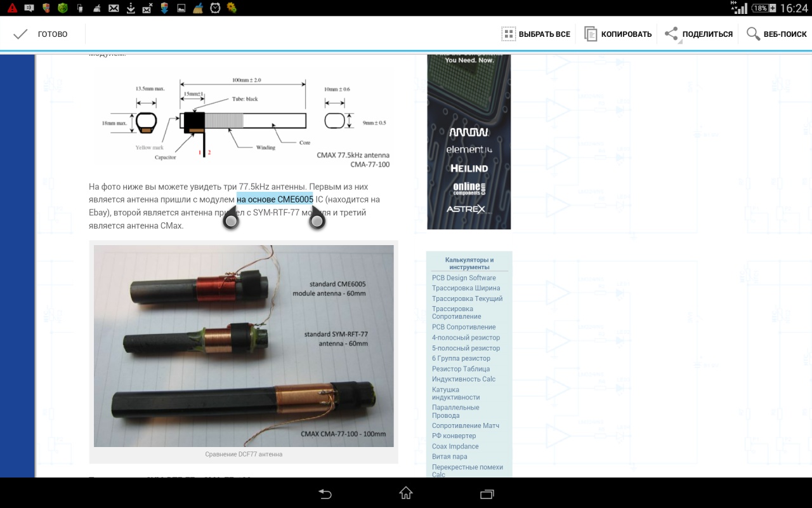812x508 pixels.
Task: Open the 4-полосный резистор calculator
Action: pos(466,338)
